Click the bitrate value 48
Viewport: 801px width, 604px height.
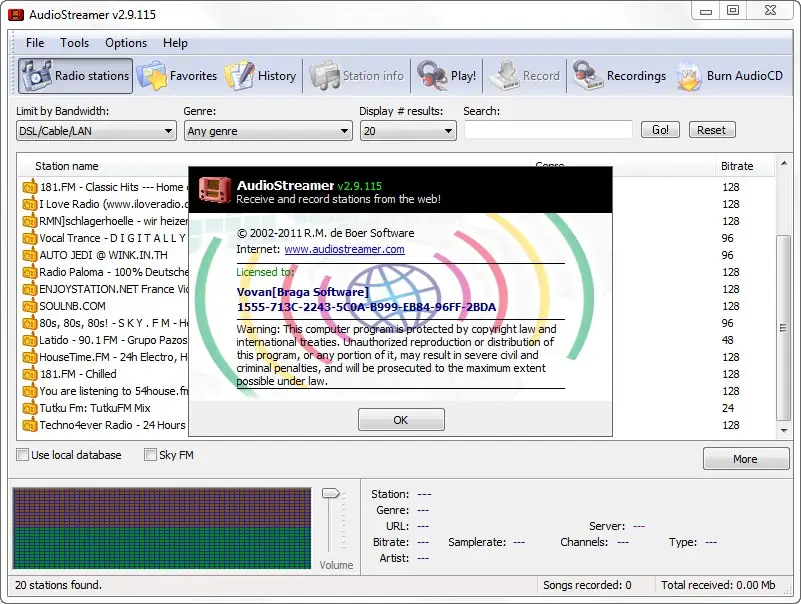coord(727,340)
